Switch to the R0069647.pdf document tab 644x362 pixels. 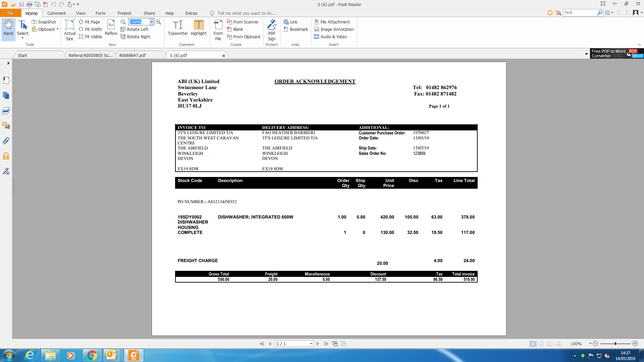pyautogui.click(x=132, y=55)
